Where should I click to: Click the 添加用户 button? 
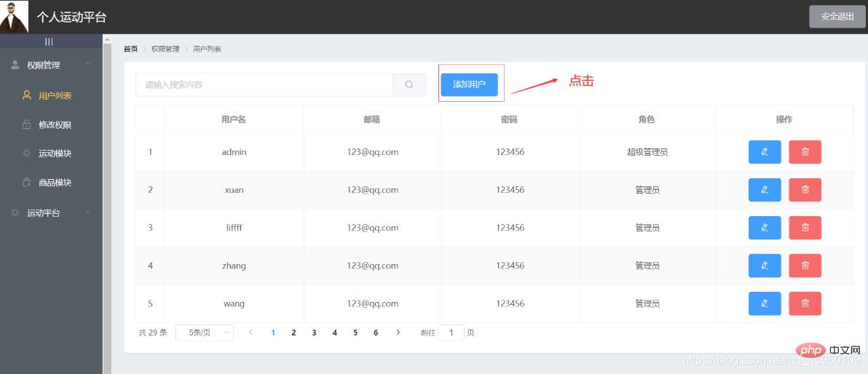pyautogui.click(x=469, y=84)
